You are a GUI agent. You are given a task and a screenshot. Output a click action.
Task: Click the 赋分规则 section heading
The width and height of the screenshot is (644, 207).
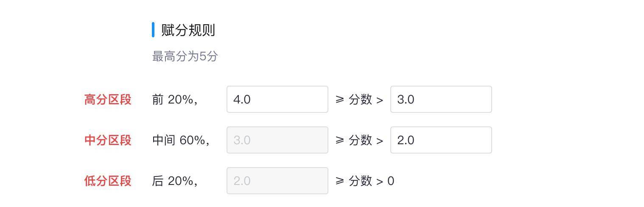pos(188,30)
